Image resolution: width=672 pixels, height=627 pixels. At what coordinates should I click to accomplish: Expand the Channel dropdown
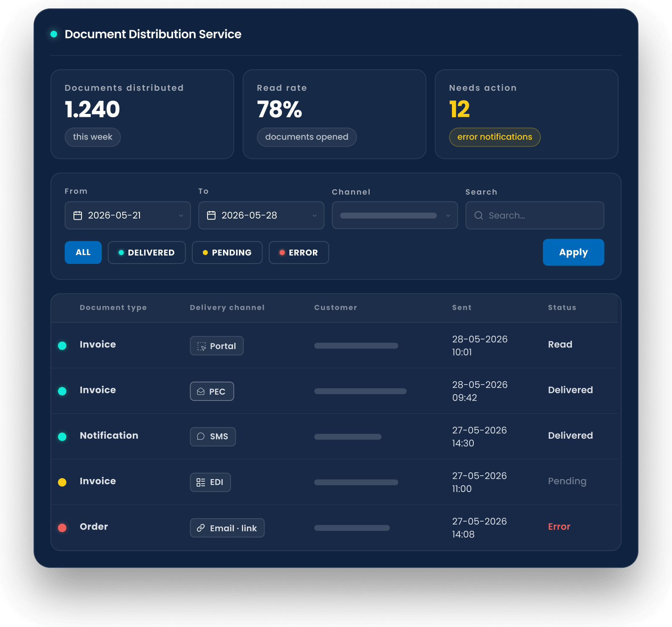[x=395, y=215]
